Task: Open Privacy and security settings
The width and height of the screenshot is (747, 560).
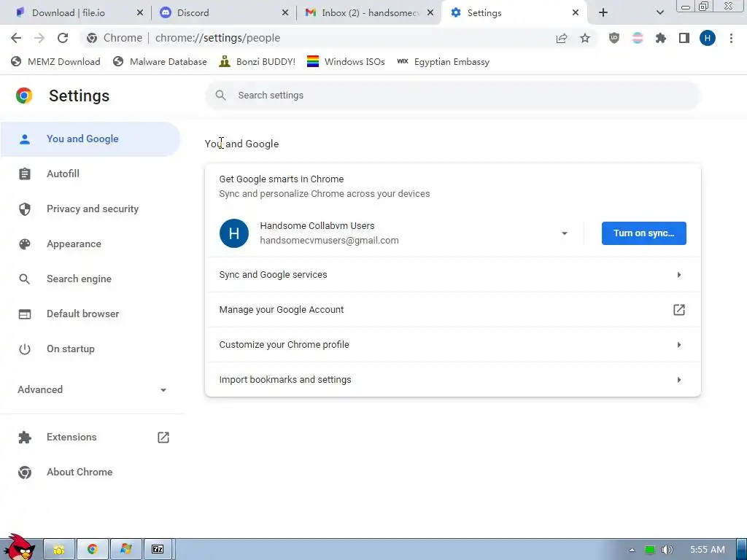Action: (90, 209)
